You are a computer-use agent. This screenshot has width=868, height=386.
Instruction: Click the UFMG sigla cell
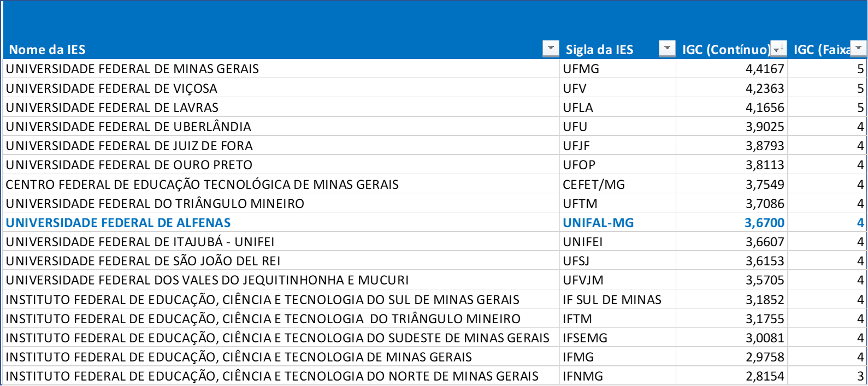[x=618, y=69]
